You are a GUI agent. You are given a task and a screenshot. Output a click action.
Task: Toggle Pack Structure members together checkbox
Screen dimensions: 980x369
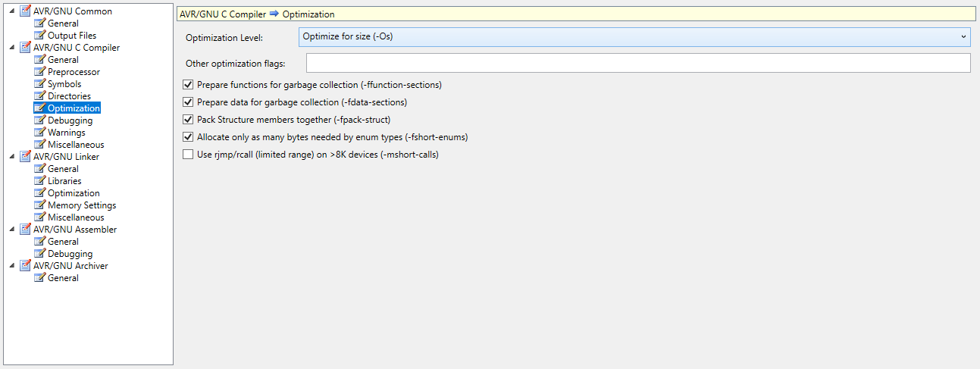189,120
